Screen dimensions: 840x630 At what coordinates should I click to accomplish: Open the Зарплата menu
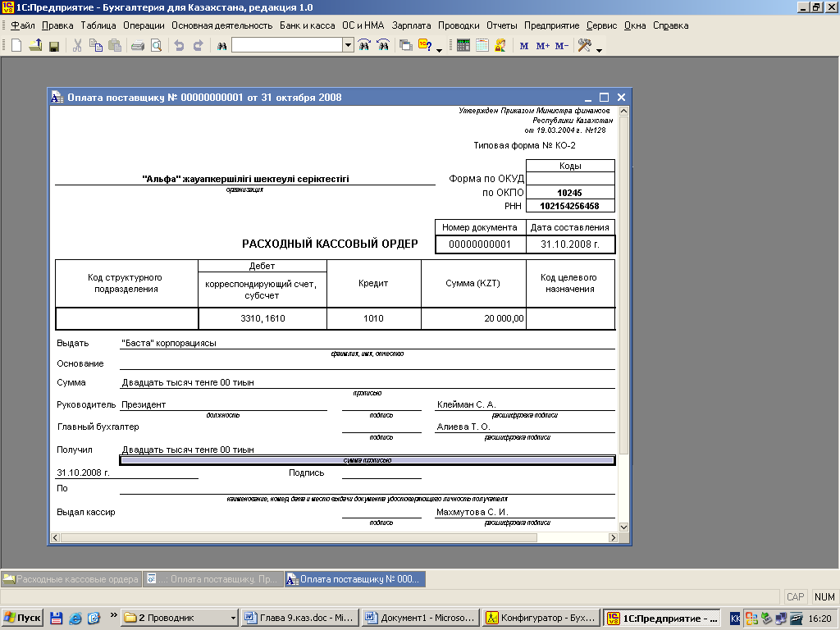tap(411, 25)
